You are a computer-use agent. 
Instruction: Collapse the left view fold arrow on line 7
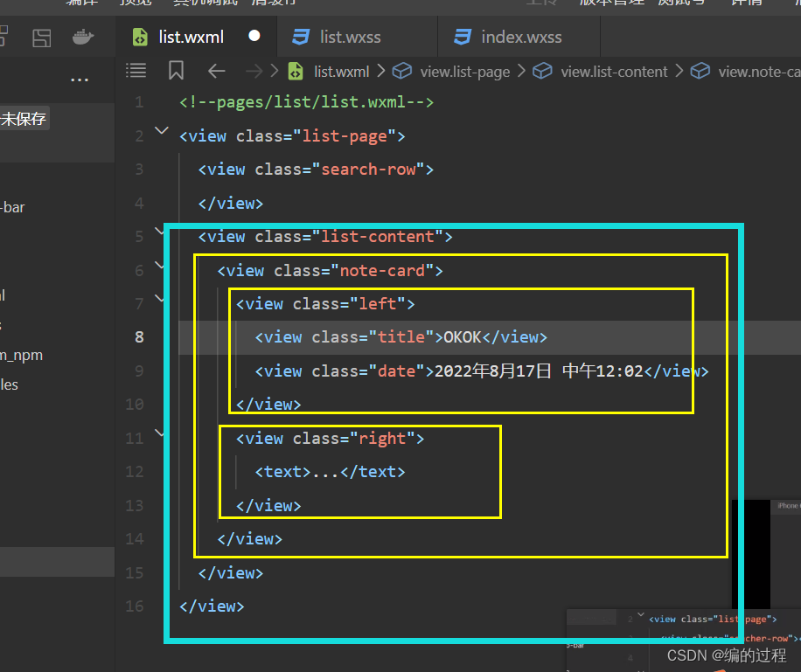(x=159, y=298)
